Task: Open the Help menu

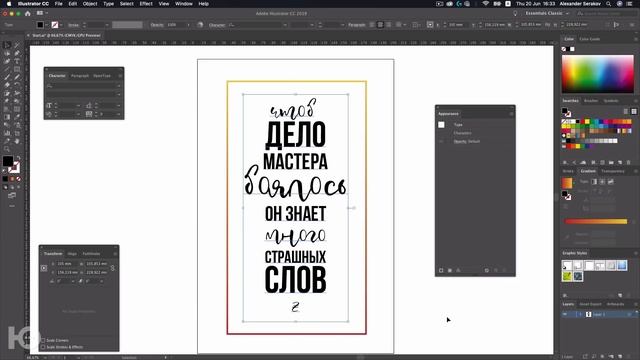Action: (x=203, y=4)
